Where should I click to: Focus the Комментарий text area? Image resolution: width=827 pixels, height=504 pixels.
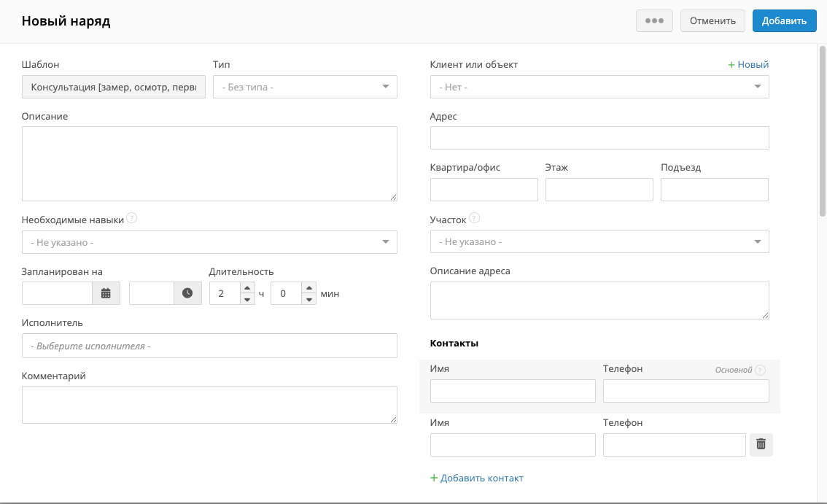[x=209, y=405]
